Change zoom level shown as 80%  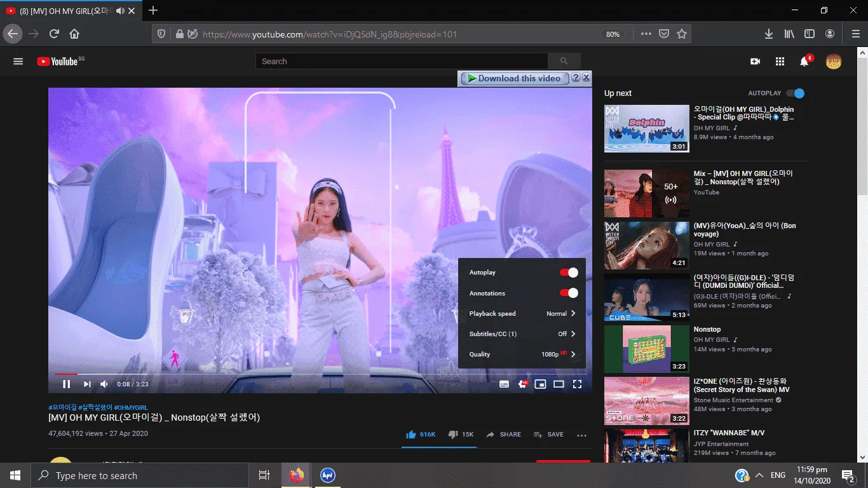pyautogui.click(x=613, y=34)
